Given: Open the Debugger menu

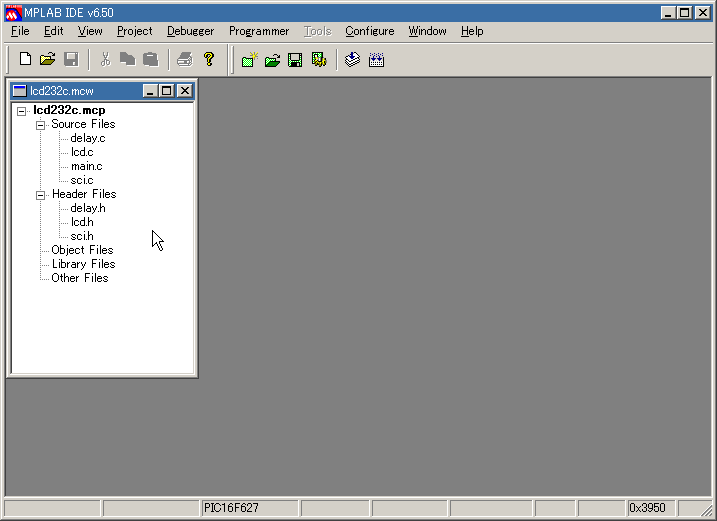Looking at the screenshot, I should point(190,31).
